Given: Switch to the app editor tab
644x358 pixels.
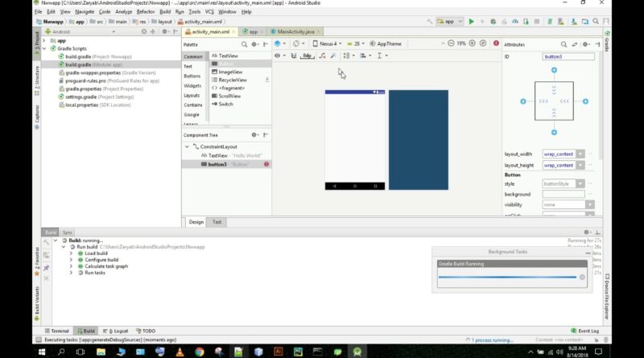Looking at the screenshot, I should (253, 31).
